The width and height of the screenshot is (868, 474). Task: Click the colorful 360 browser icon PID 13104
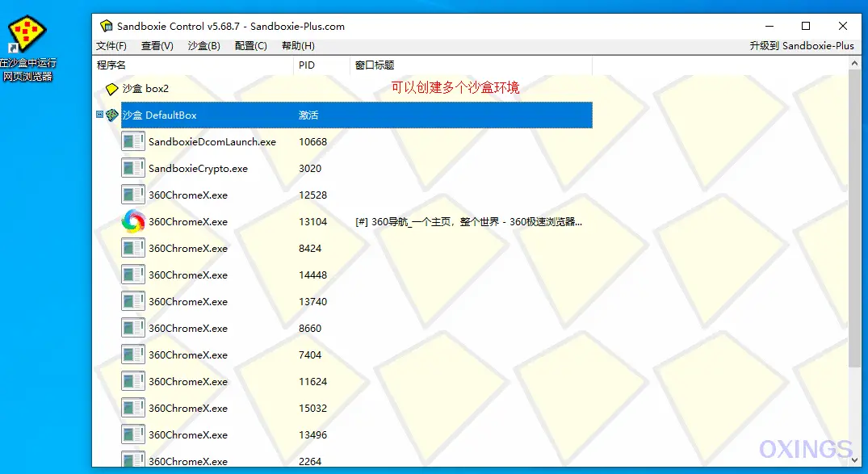tap(133, 221)
